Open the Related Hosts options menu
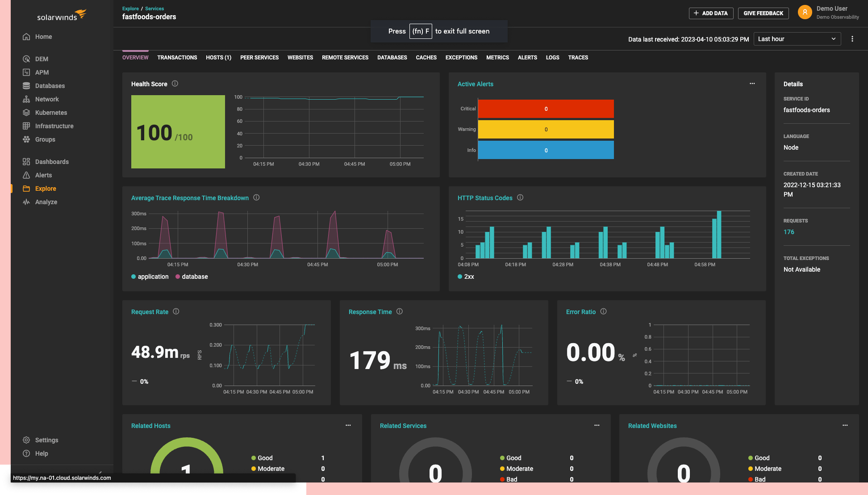Image resolution: width=868 pixels, height=495 pixels. click(x=348, y=425)
